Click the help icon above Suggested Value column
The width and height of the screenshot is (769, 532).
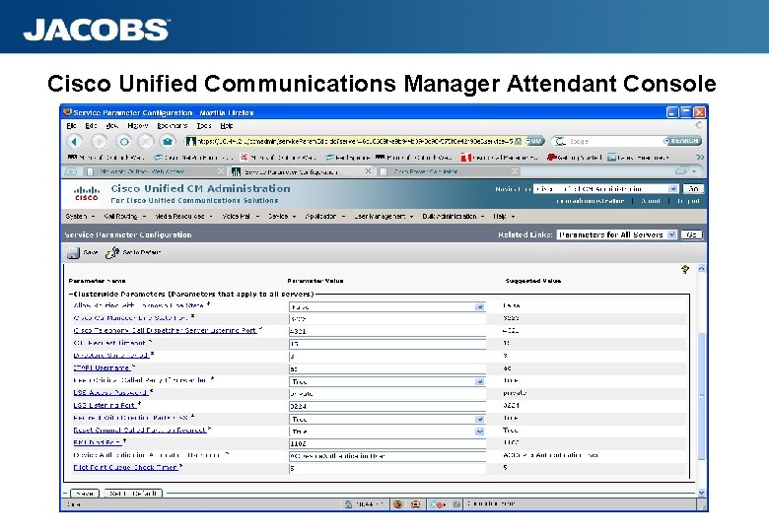tap(685, 269)
